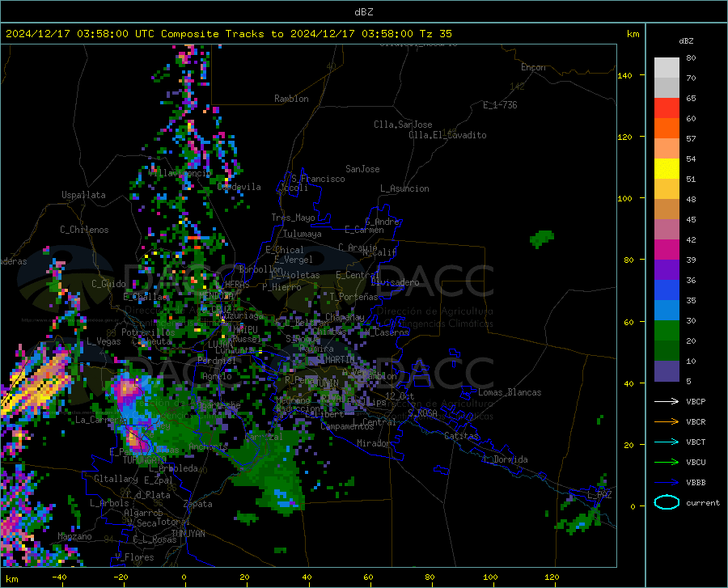Click the L_PAZ place label
Viewport: 728px width, 588px height.
599,495
